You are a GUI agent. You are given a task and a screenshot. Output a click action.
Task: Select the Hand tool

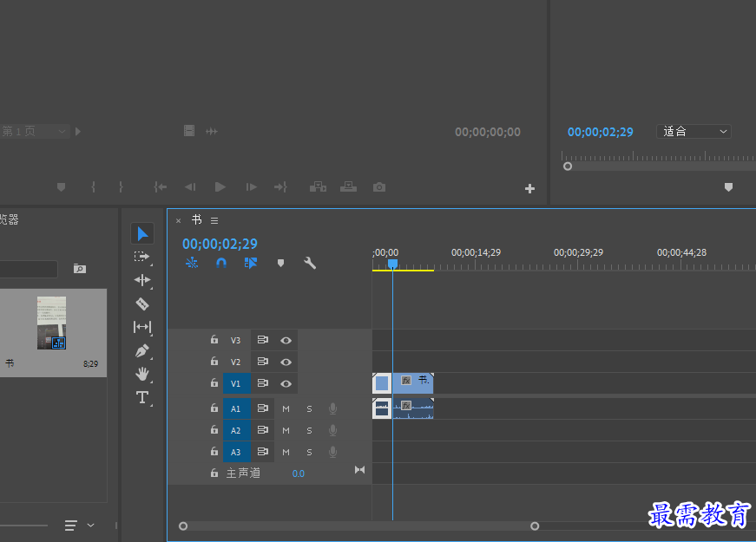click(x=142, y=374)
